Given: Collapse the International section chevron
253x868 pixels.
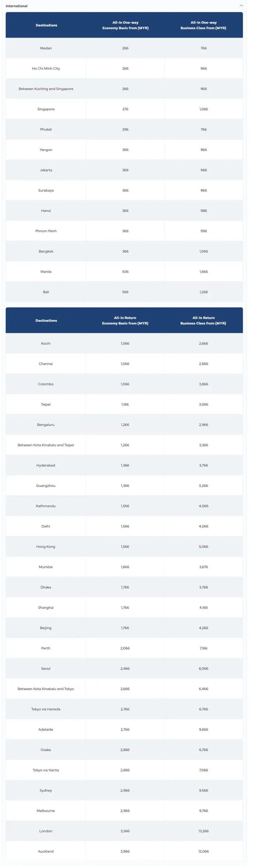Looking at the screenshot, I should click(241, 6).
